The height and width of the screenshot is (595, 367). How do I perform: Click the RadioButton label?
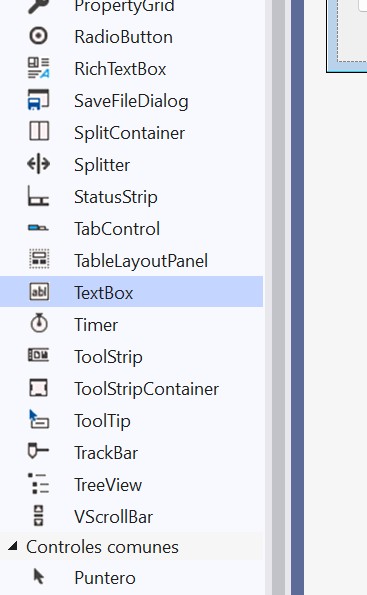(x=123, y=37)
